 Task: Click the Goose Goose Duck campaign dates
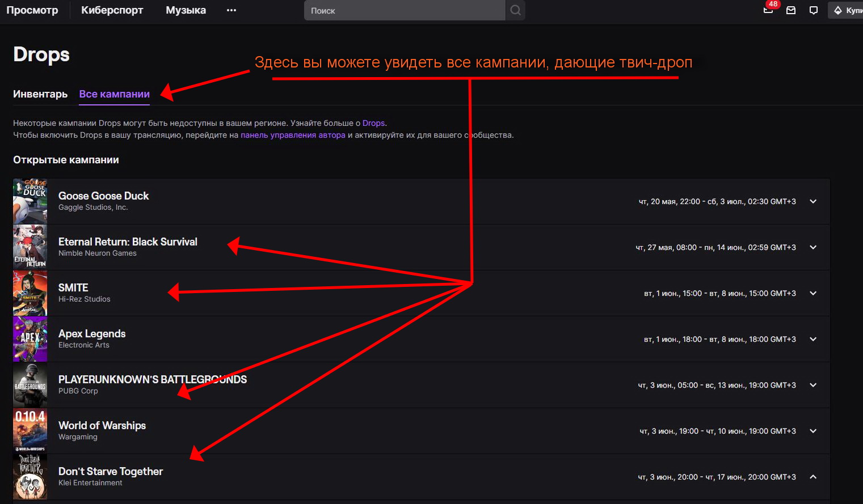coord(717,201)
